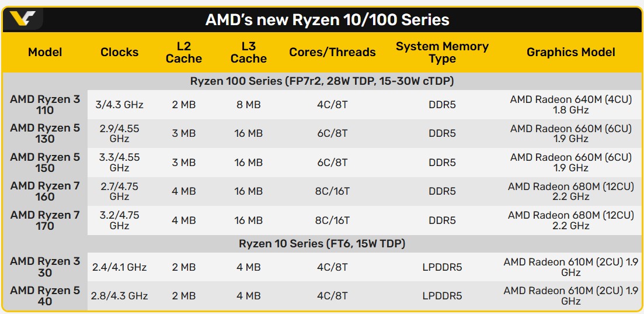Select the Cores/Threads column header

(x=332, y=52)
